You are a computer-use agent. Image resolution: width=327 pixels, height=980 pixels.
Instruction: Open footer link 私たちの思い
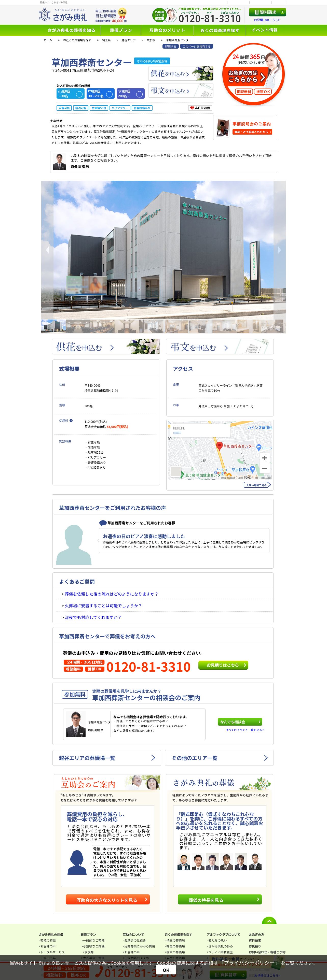(x=217, y=940)
